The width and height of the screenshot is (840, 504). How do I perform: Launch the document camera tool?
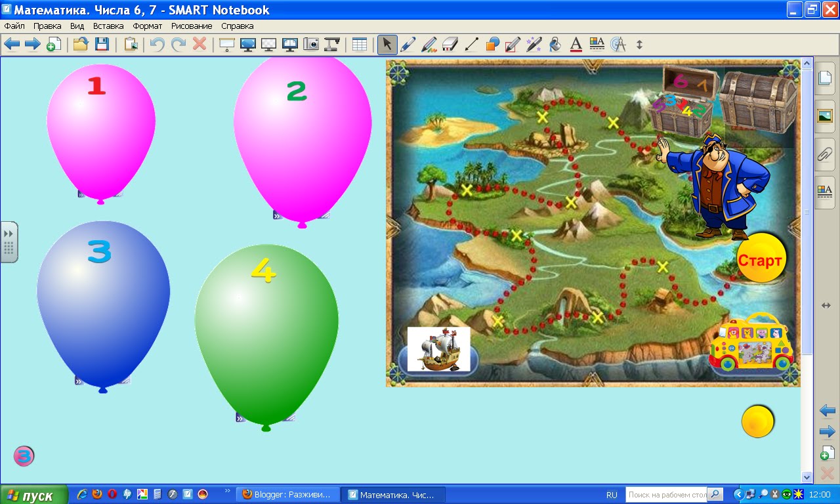(x=332, y=44)
